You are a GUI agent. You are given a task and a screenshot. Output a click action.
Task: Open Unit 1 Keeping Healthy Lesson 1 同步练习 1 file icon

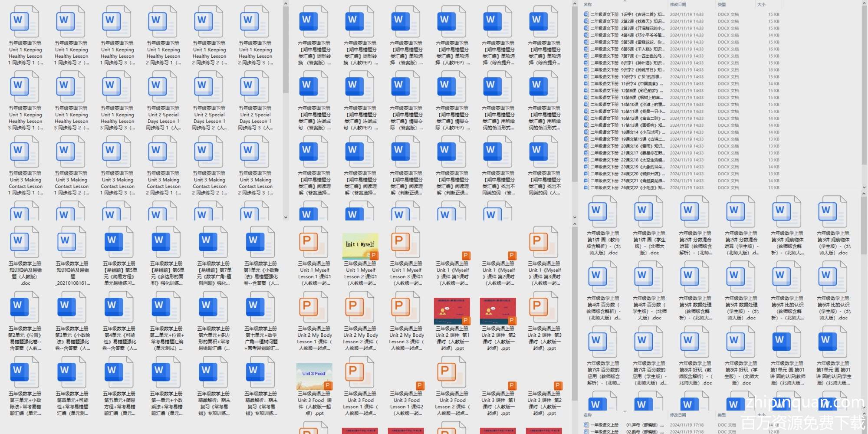point(25,22)
